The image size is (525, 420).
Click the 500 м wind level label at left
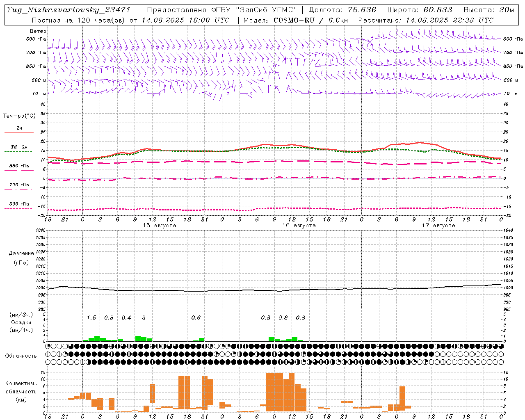tap(39, 80)
